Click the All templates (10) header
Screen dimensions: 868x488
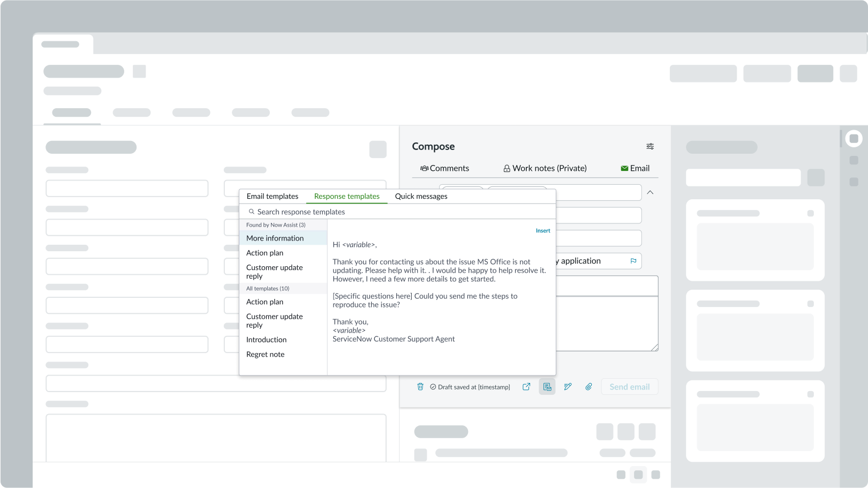tap(283, 288)
